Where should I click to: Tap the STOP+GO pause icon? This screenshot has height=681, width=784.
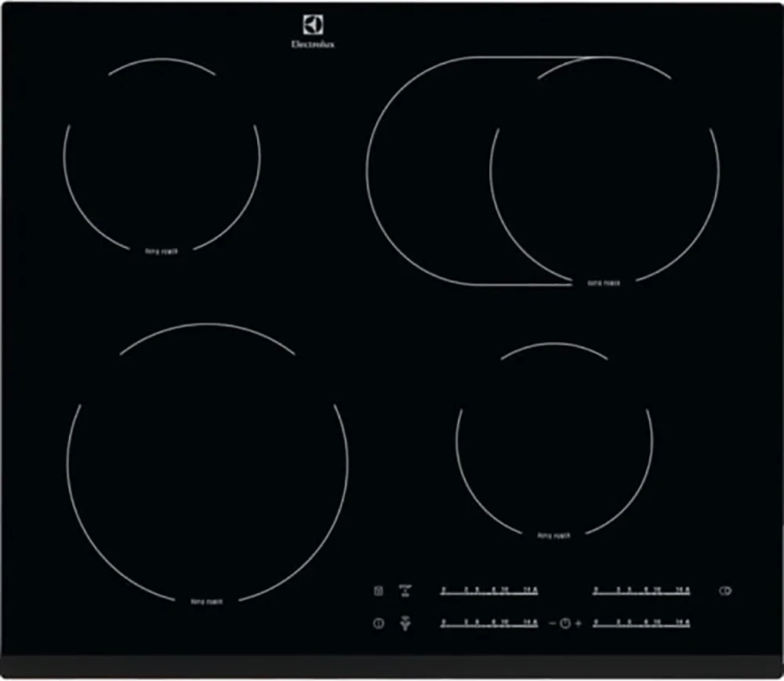[x=405, y=591]
